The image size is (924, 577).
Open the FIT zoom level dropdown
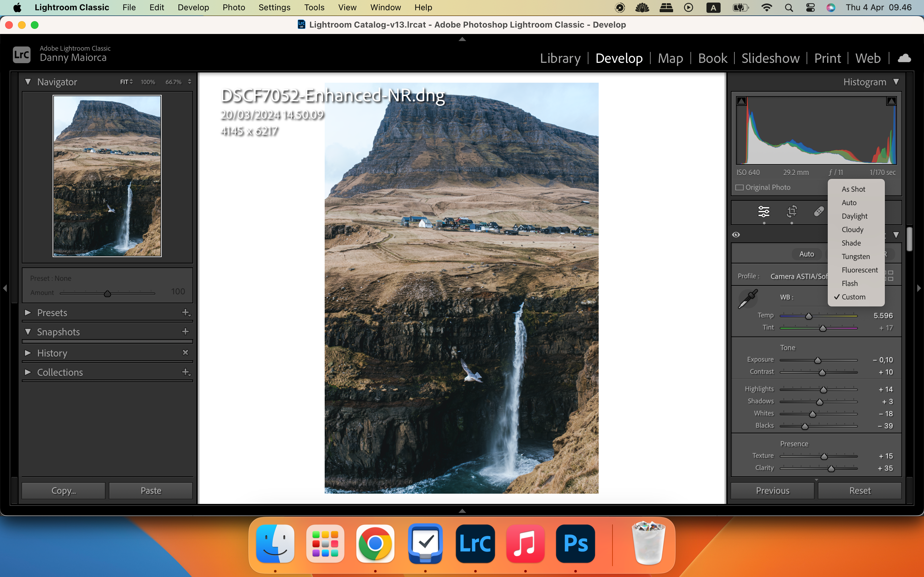pyautogui.click(x=126, y=81)
